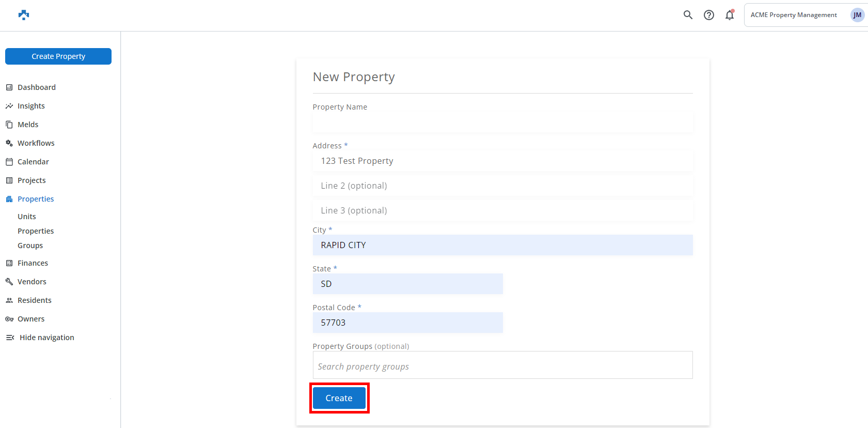The height and width of the screenshot is (428, 868).
Task: Collapse the Properties section in sidebar
Action: pos(36,199)
